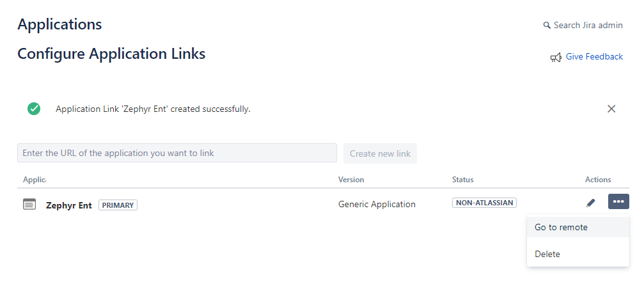Click the Actions column header
Screen dimensions: 644x282
tap(598, 180)
